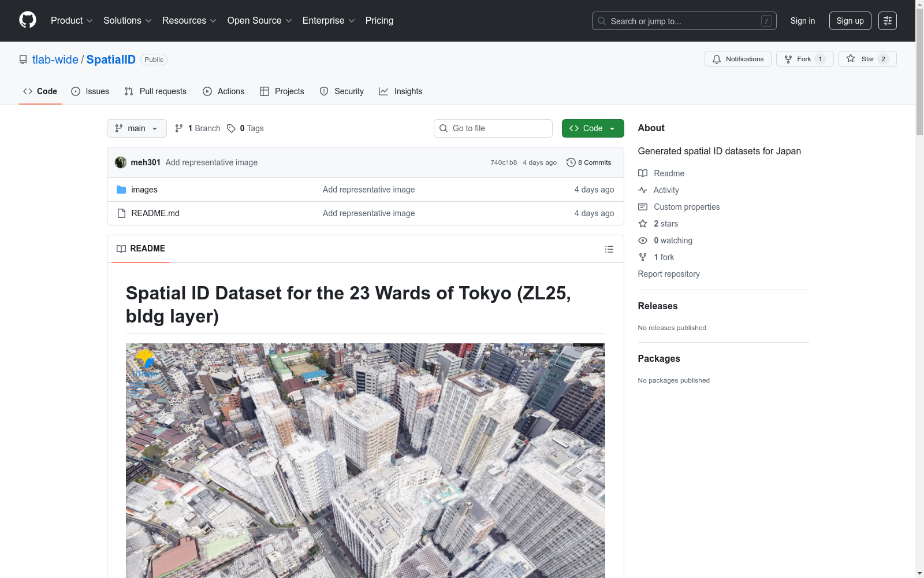Switch to the Pull requests tab
This screenshot has width=924, height=578.
click(x=155, y=91)
